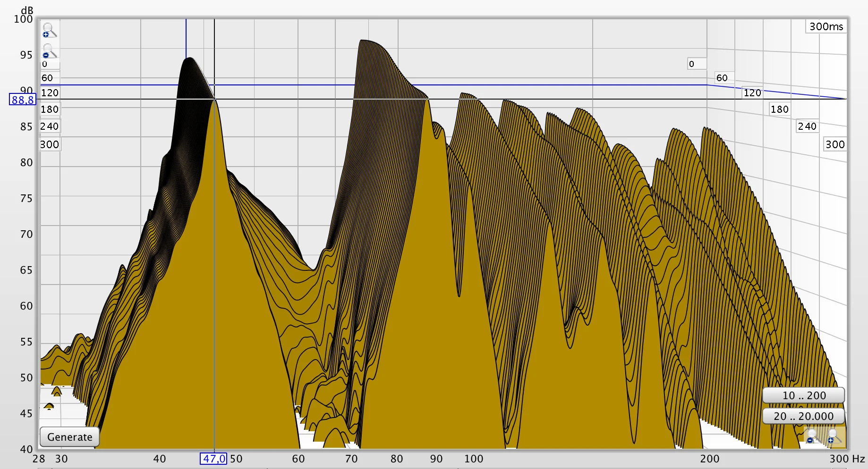The height and width of the screenshot is (469, 868).
Task: Click the 300 Hz frequency axis label
Action: click(x=847, y=459)
